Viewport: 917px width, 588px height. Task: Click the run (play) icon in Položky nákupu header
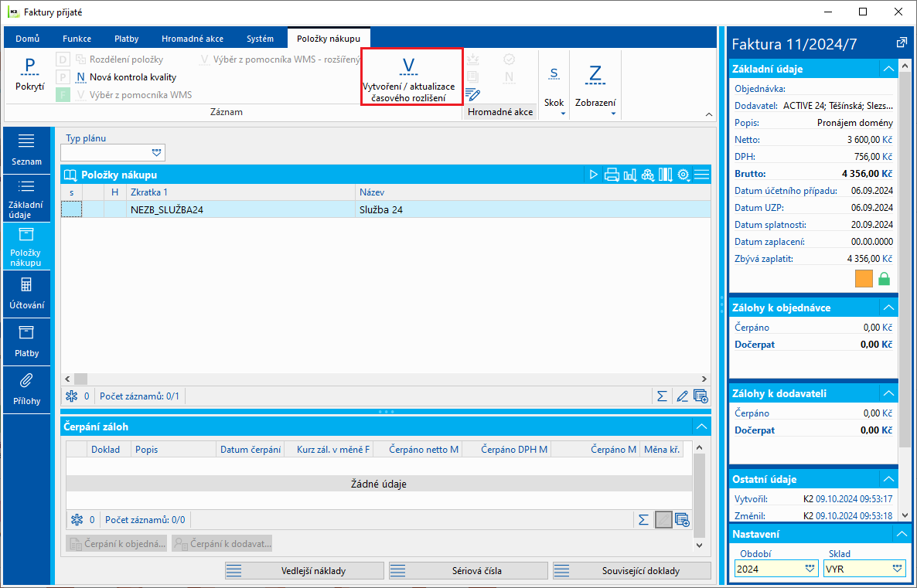594,175
